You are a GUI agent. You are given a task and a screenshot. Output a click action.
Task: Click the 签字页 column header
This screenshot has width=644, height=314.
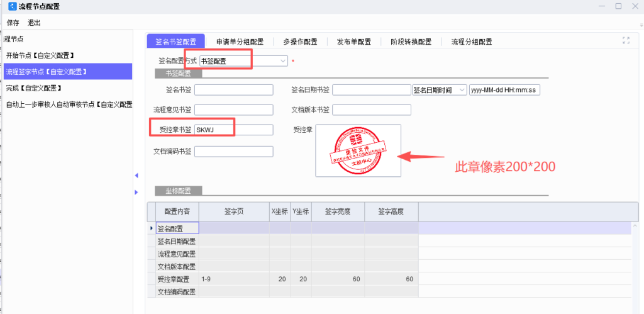[234, 212]
